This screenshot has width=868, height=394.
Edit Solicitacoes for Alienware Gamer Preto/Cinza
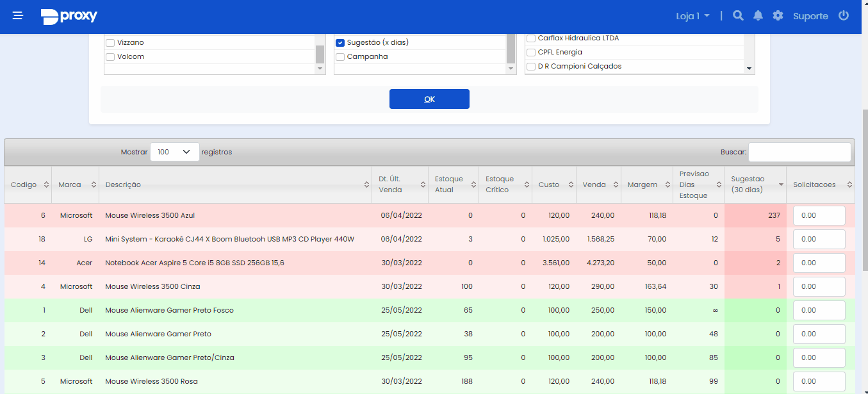pos(819,357)
